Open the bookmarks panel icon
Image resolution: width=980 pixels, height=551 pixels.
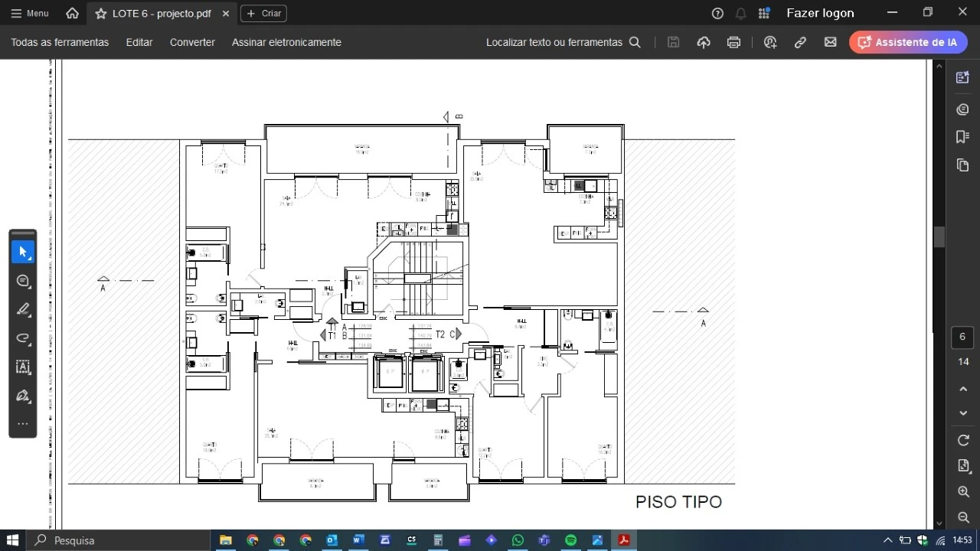(x=963, y=136)
